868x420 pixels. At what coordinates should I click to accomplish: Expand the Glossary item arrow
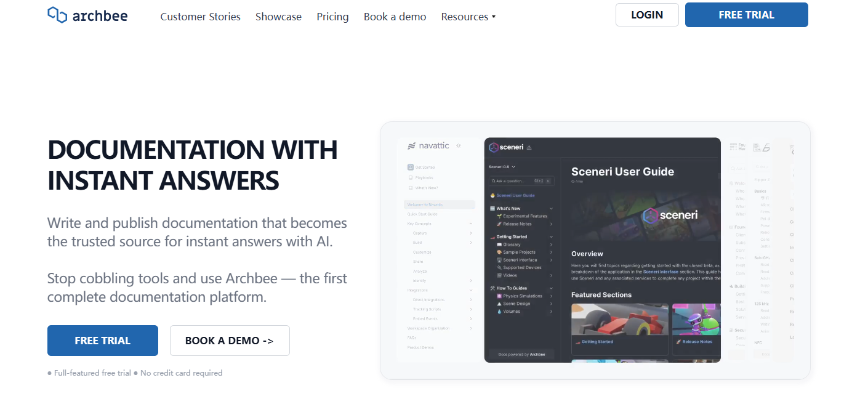[551, 244]
